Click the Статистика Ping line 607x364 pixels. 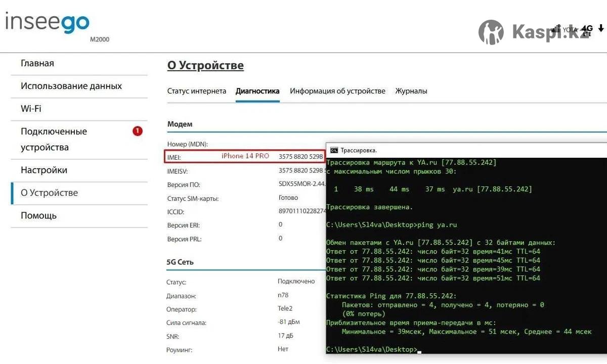[391, 296]
